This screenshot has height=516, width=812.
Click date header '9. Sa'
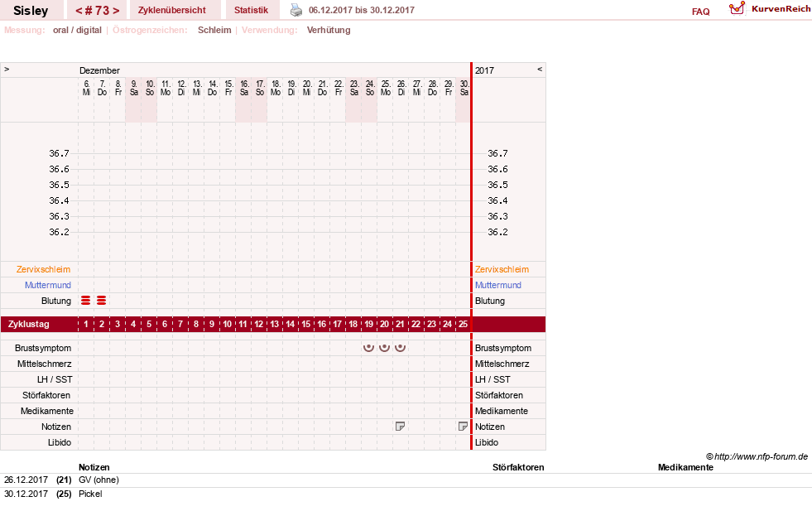(133, 88)
